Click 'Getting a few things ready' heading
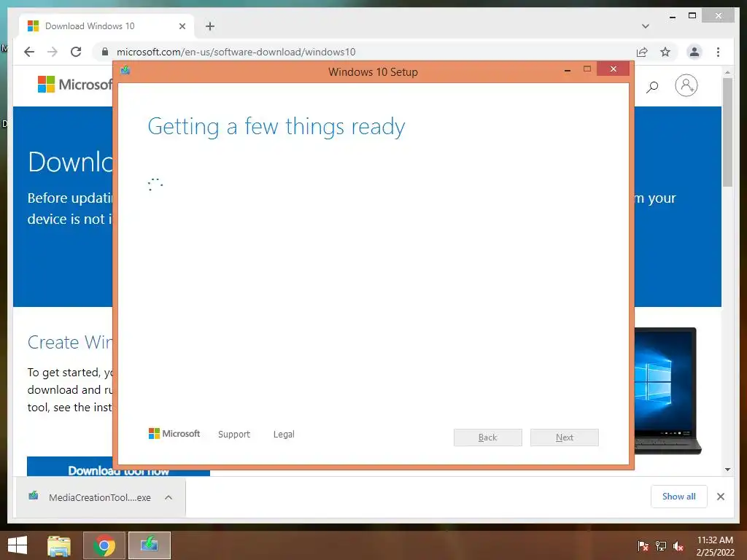This screenshot has height=560, width=747. [276, 127]
